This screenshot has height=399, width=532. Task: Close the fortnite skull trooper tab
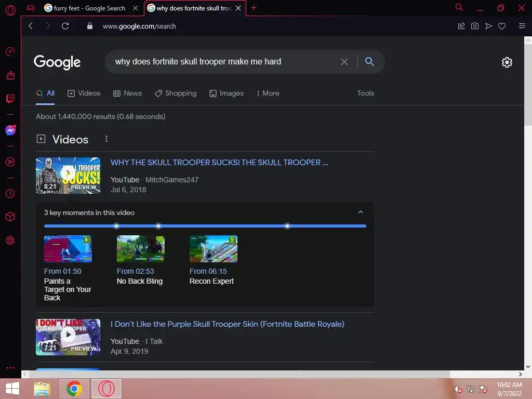(238, 8)
